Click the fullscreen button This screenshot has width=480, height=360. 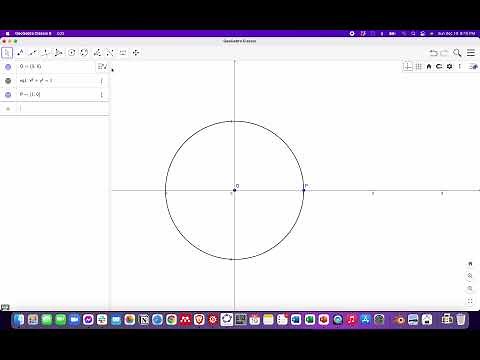point(470,301)
